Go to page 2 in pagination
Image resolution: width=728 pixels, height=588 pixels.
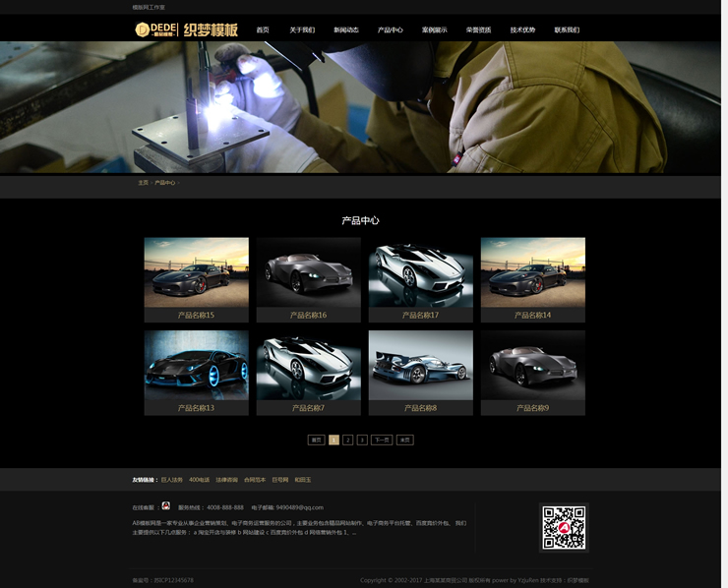coord(348,441)
